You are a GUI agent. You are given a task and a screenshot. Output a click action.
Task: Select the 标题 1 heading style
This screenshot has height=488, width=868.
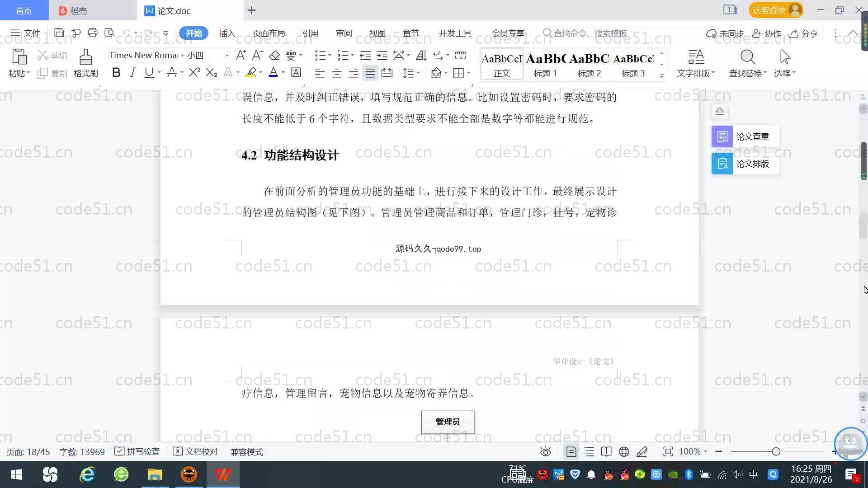[x=545, y=65]
